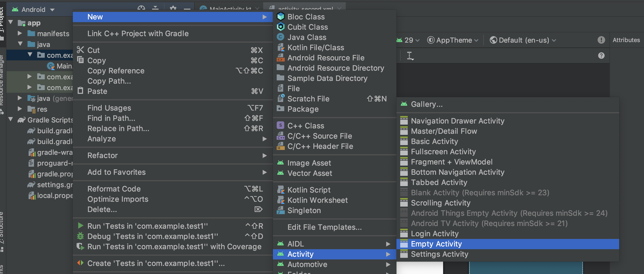This screenshot has width=644, height=274.
Task: Select Find in Path...
Action: tap(173, 118)
